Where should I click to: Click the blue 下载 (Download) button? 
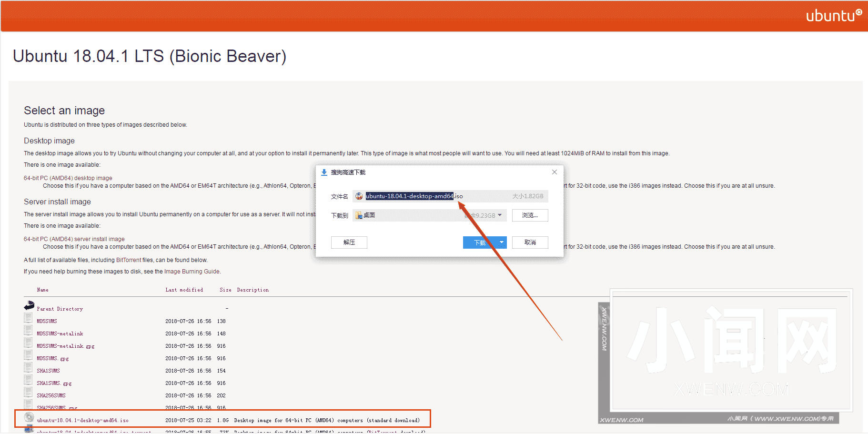(x=480, y=242)
